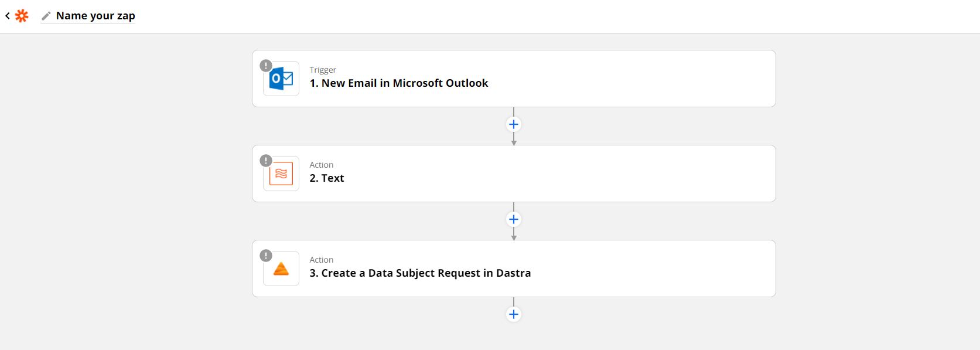Open '1. New Email in Microsoft Outlook' step
The image size is (980, 350).
click(x=514, y=79)
